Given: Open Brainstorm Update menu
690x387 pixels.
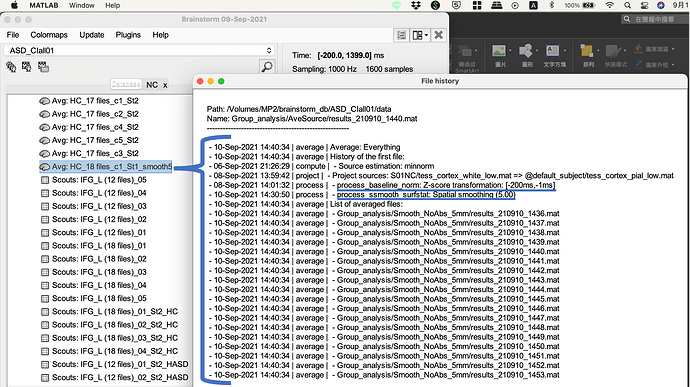Looking at the screenshot, I should tap(92, 35).
